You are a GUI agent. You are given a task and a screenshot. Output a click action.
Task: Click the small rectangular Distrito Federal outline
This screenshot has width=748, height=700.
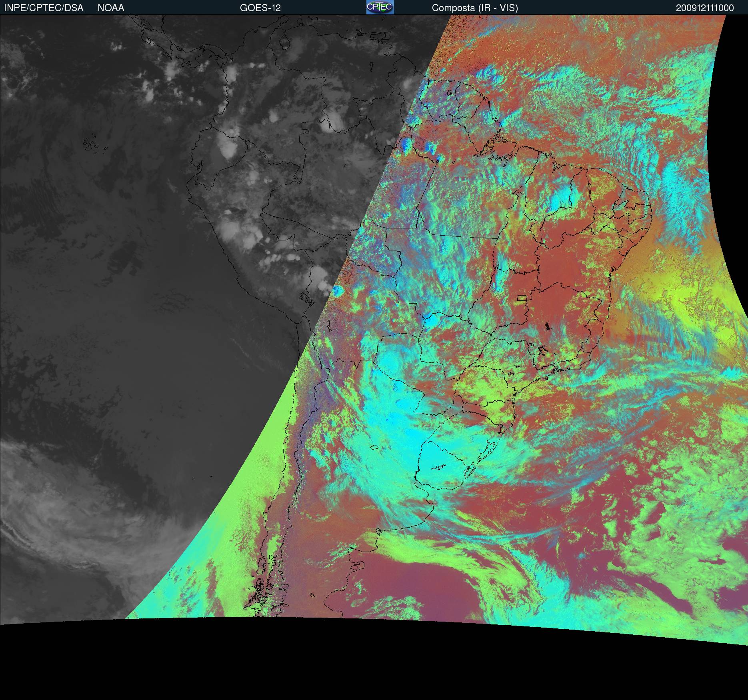pyautogui.click(x=522, y=298)
